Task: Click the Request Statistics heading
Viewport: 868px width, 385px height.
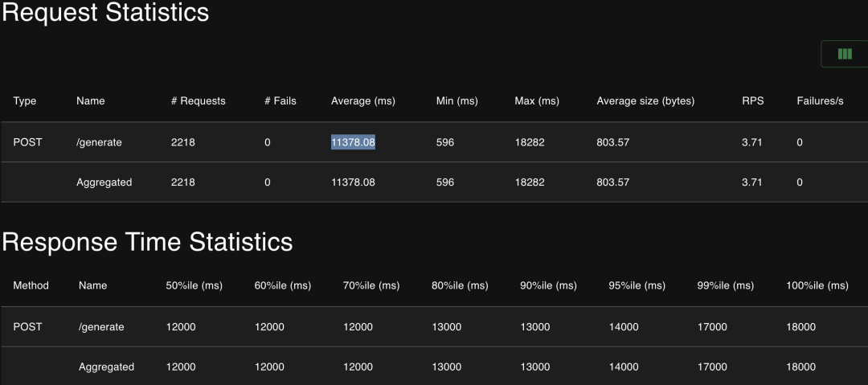Action: [x=105, y=13]
